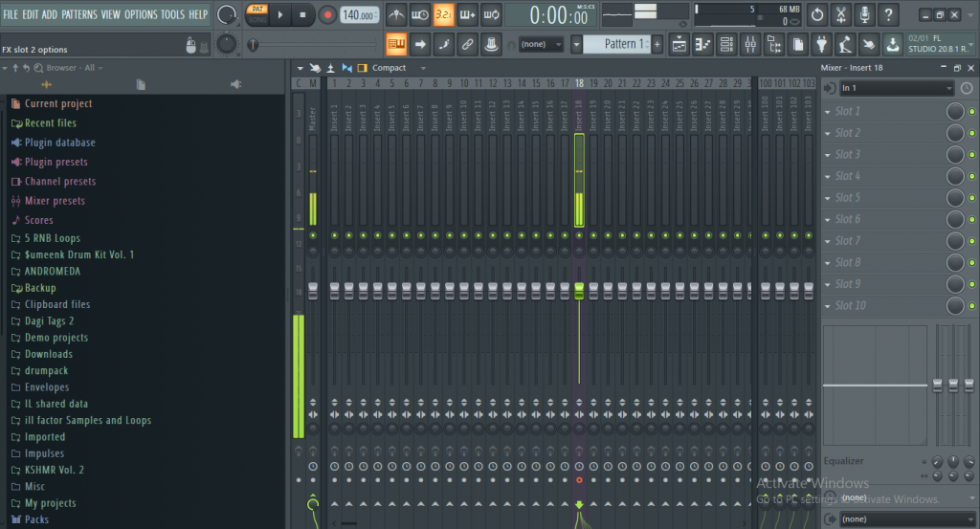980x529 pixels.
Task: Open the ADD menu
Action: [50, 13]
